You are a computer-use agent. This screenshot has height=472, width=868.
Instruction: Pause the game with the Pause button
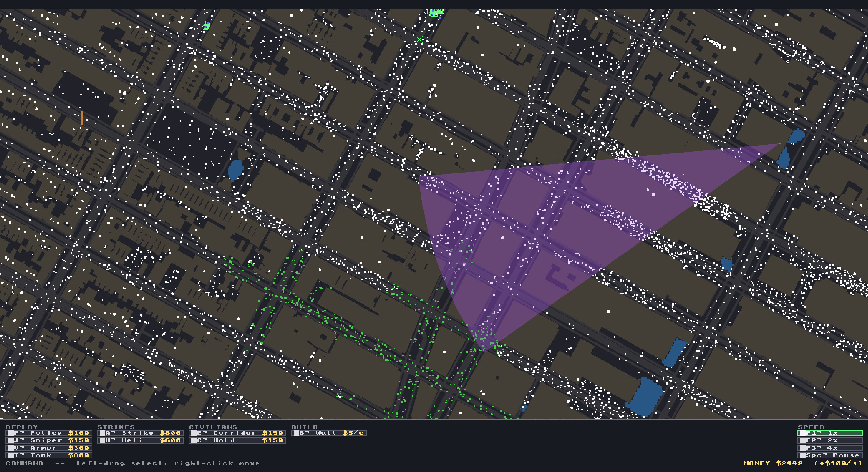click(x=830, y=455)
